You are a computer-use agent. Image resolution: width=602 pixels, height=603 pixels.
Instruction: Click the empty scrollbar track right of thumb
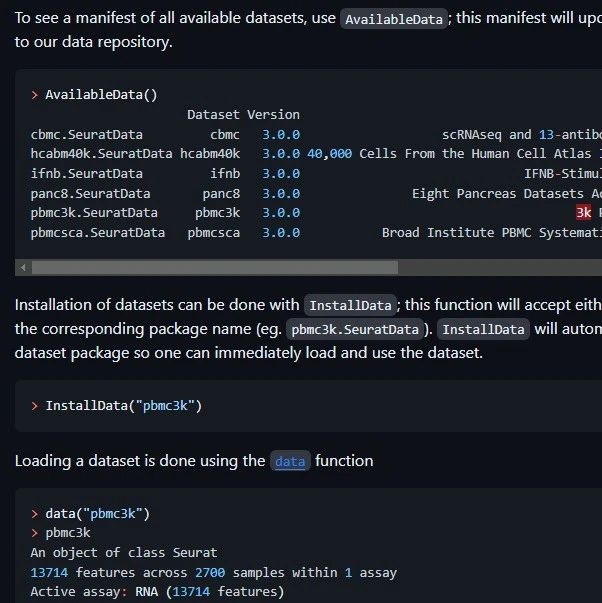tap(500, 267)
